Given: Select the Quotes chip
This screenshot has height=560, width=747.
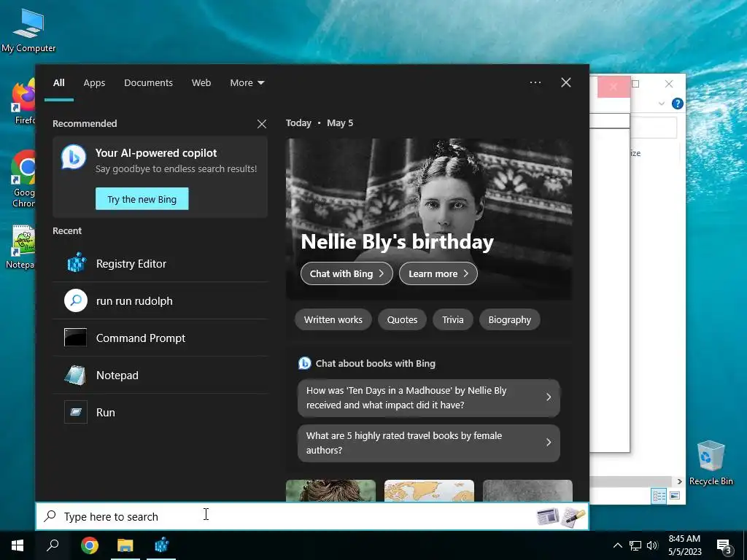Looking at the screenshot, I should (x=402, y=319).
